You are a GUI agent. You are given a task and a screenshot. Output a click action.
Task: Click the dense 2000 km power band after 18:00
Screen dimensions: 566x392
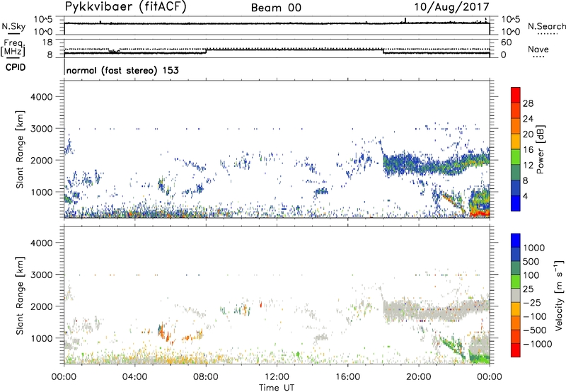coord(436,163)
